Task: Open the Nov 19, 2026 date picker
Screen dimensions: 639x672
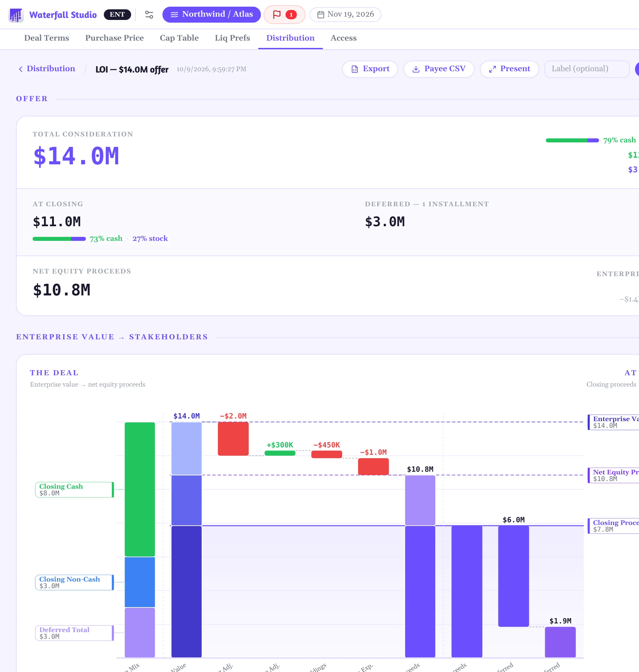Action: [345, 15]
